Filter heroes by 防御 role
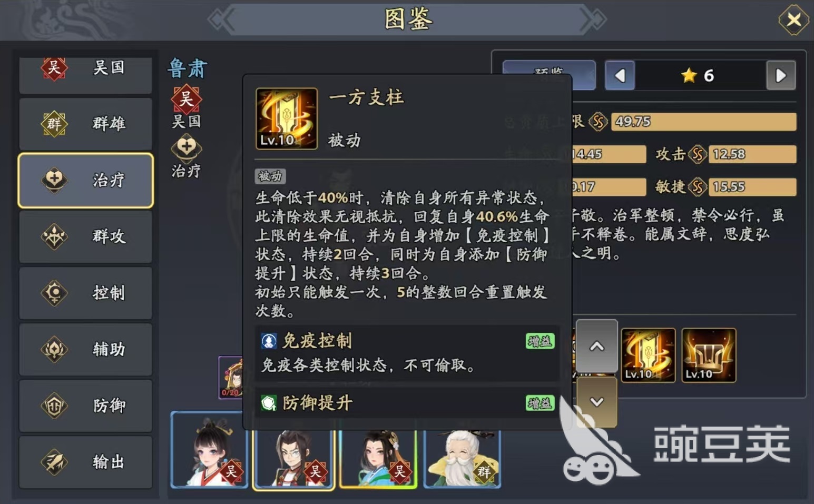The height and width of the screenshot is (504, 814). click(x=85, y=406)
